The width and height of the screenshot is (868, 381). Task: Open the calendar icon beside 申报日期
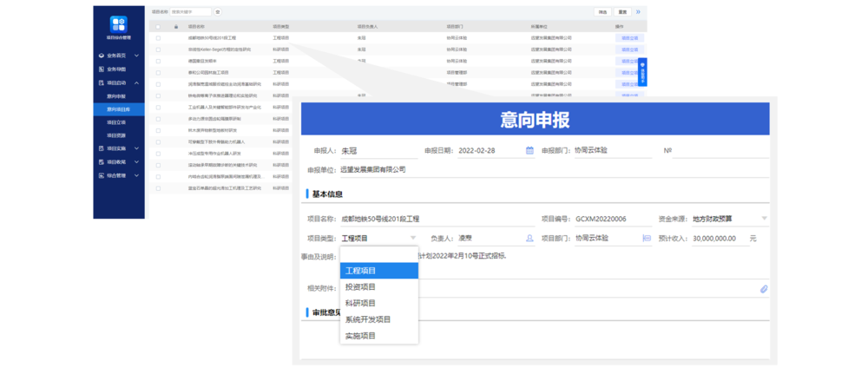[x=529, y=150]
